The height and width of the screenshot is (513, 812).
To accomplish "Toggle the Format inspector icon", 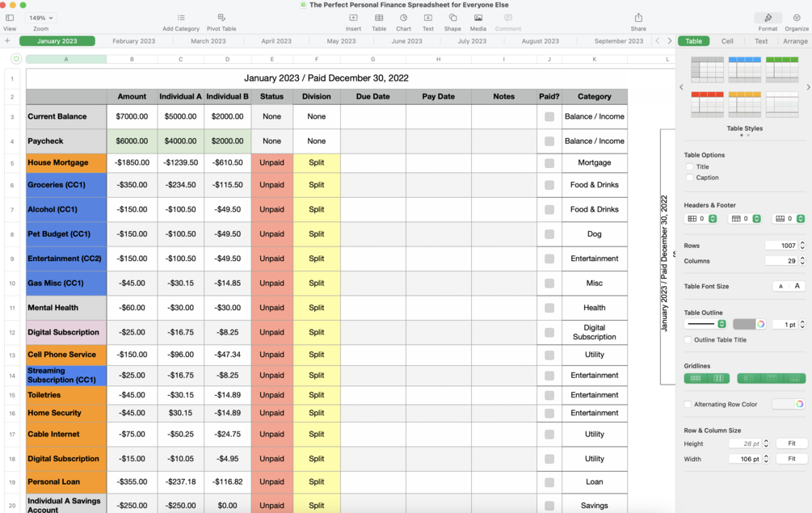I will [768, 18].
